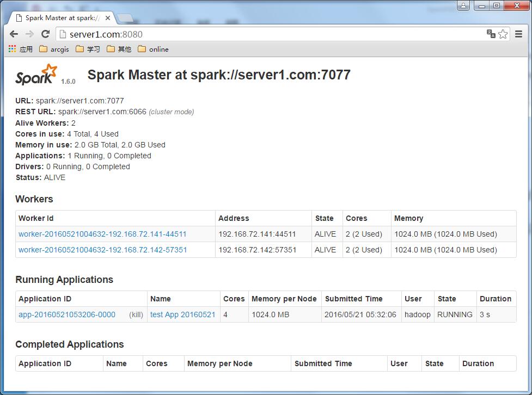Minimize the Chrome window
The width and height of the screenshot is (532, 395).
(481, 5)
